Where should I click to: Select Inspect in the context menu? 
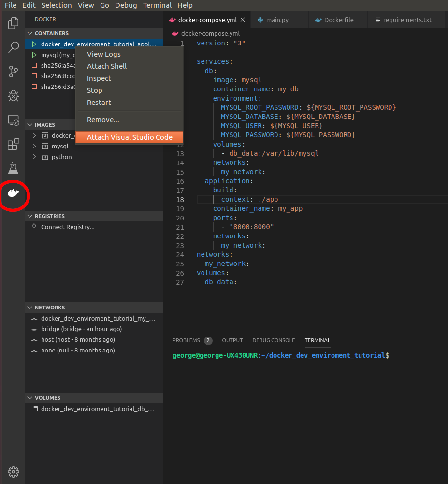[x=130, y=78]
